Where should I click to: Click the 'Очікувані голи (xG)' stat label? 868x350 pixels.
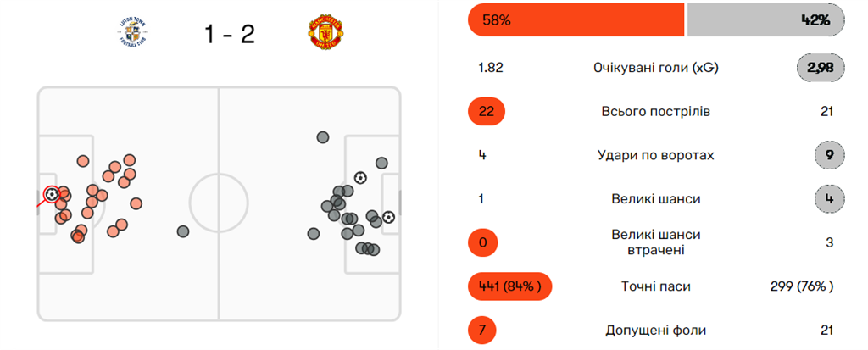(656, 68)
